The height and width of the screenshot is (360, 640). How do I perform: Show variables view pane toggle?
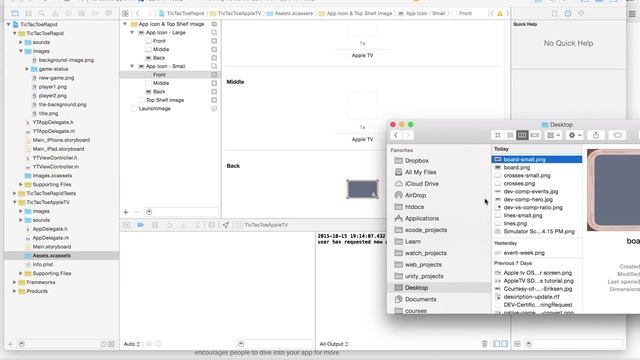pos(497,344)
